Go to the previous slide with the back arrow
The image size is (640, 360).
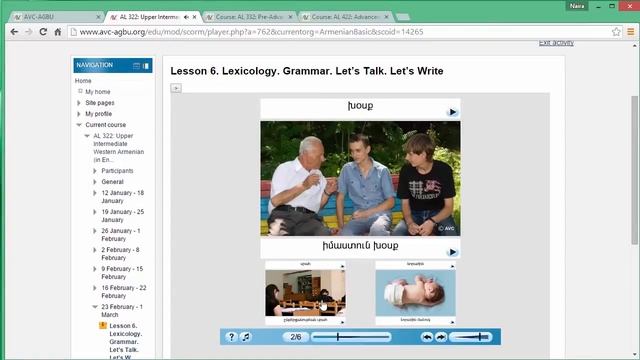pos(427,337)
